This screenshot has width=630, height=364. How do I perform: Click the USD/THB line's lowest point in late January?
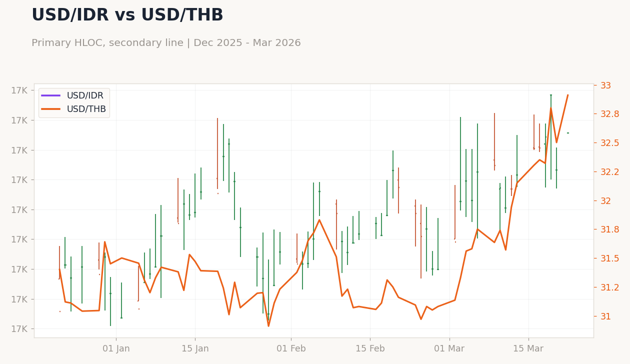tap(268, 326)
